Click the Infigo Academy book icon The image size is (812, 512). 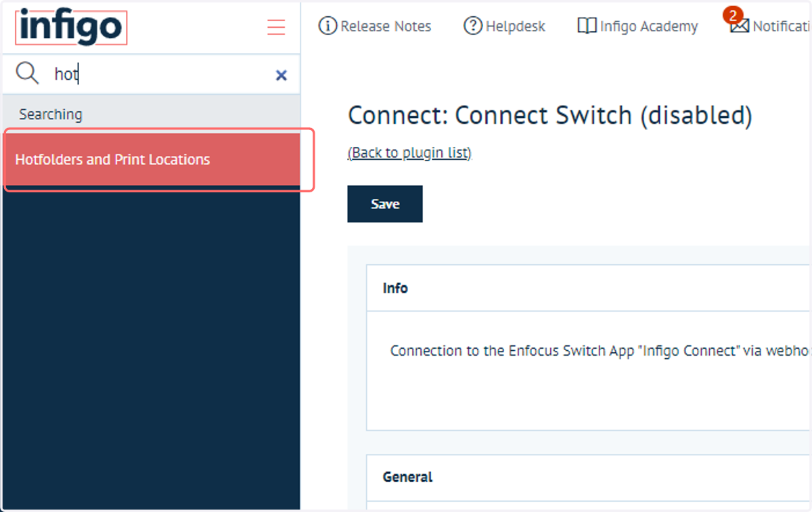click(587, 26)
